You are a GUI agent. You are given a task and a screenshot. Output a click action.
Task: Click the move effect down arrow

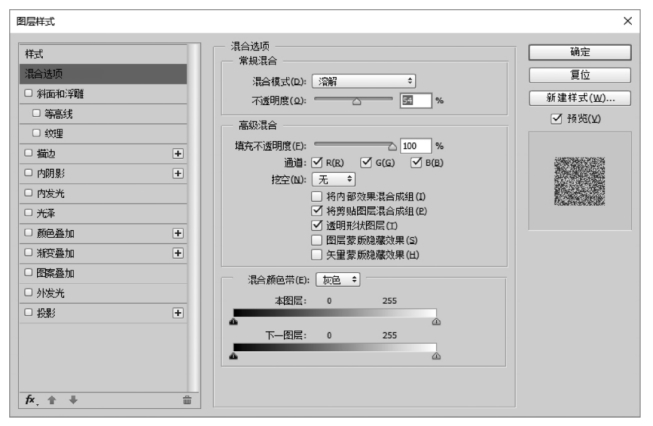[73, 400]
